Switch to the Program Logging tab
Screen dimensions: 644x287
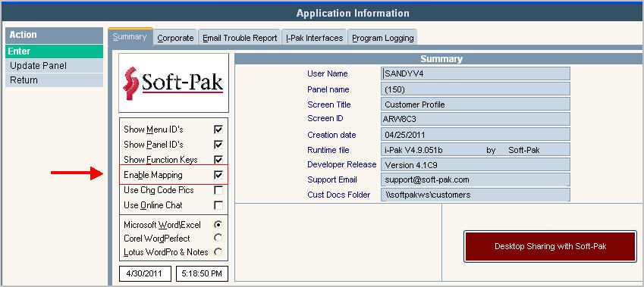click(383, 38)
